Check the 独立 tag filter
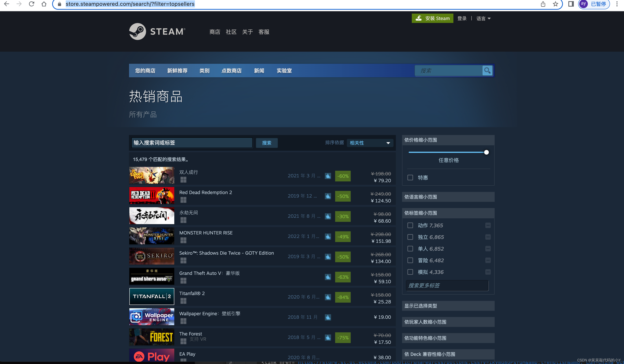 click(x=410, y=237)
